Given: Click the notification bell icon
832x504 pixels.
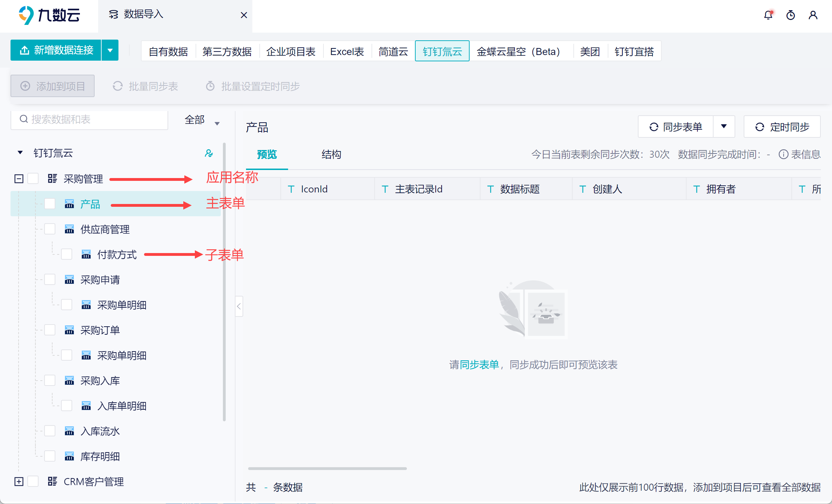Looking at the screenshot, I should 768,15.
